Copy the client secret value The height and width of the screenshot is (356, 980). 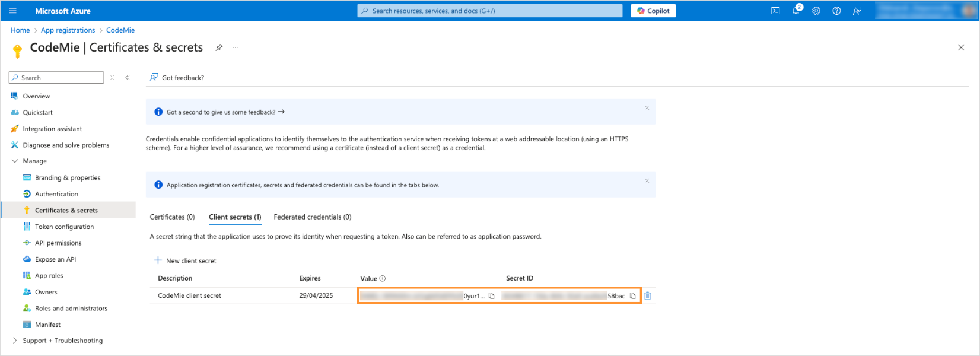click(492, 296)
